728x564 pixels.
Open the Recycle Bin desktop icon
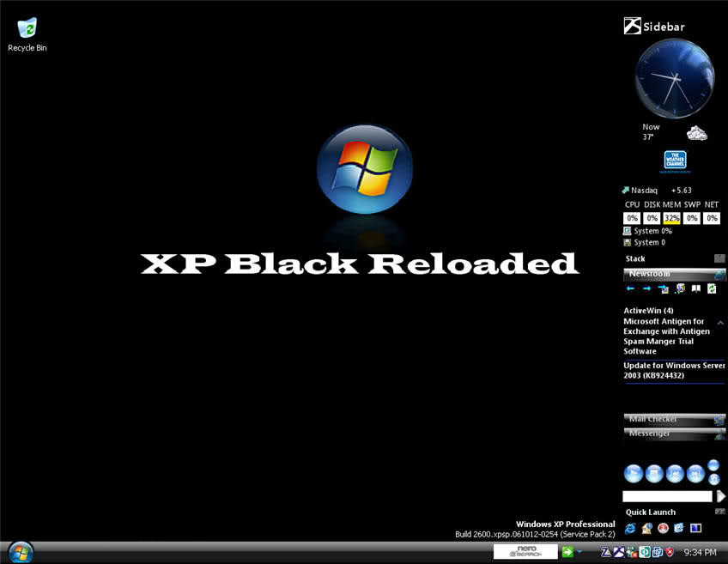pyautogui.click(x=27, y=35)
